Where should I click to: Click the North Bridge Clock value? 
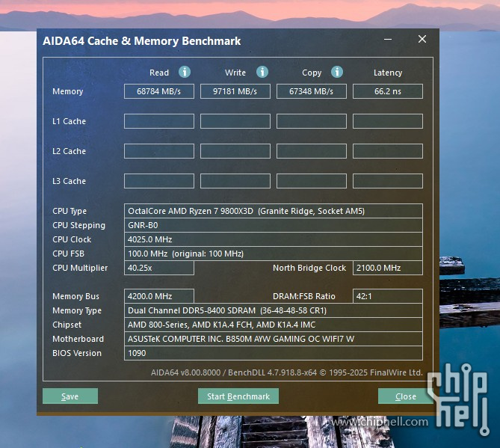(388, 268)
